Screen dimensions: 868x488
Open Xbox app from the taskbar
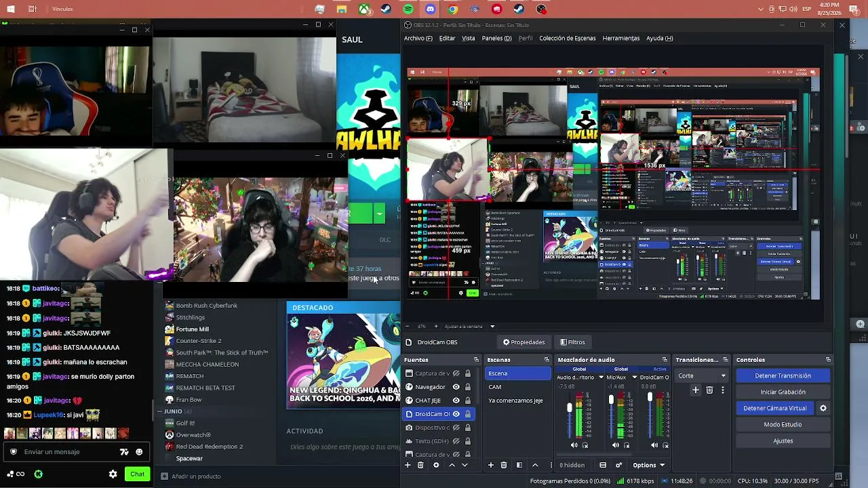click(x=364, y=9)
